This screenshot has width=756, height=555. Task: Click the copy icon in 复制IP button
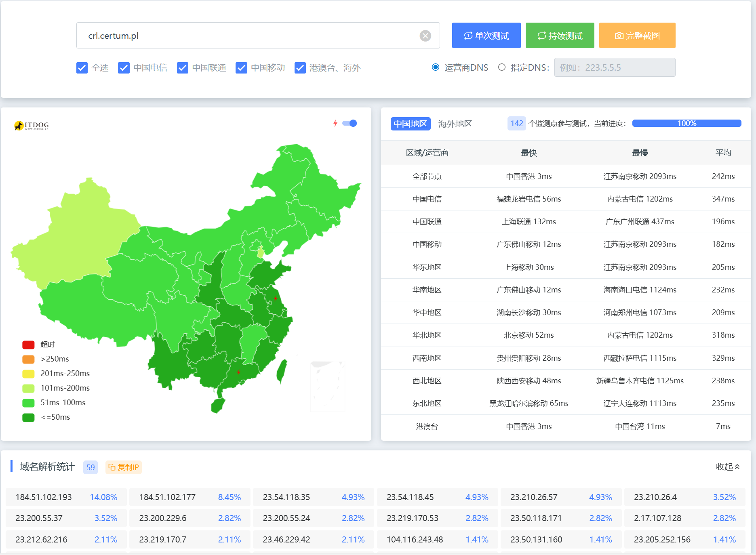pyautogui.click(x=112, y=467)
